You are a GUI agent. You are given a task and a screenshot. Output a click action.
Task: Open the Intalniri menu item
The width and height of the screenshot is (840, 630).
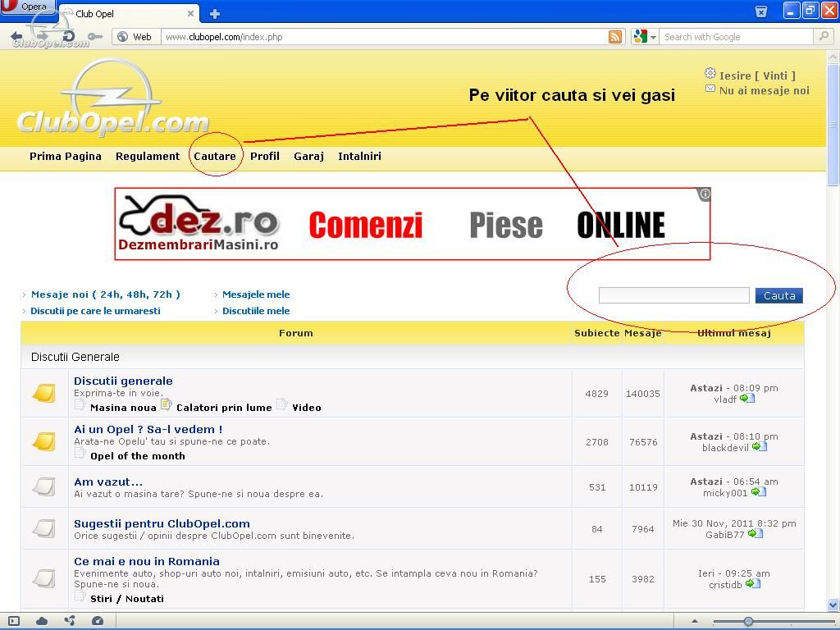(x=359, y=157)
